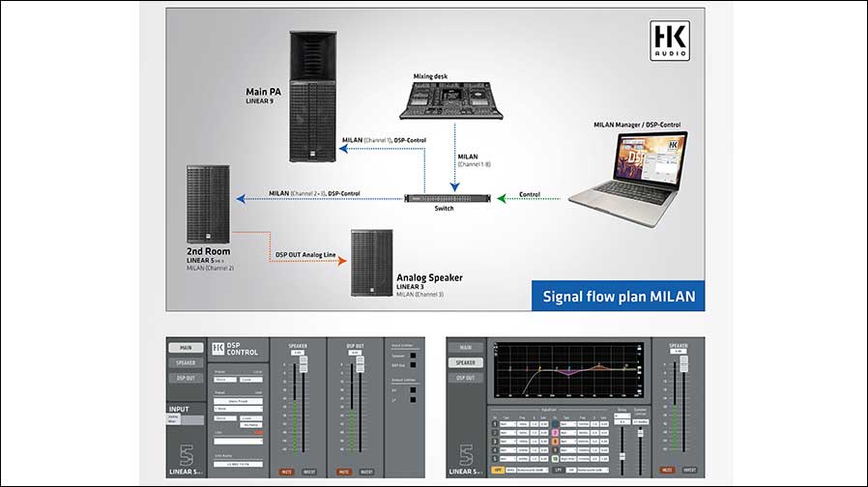This screenshot has width=868, height=487.
Task: Open EQ band 1 type dropdown
Action: pos(507,424)
